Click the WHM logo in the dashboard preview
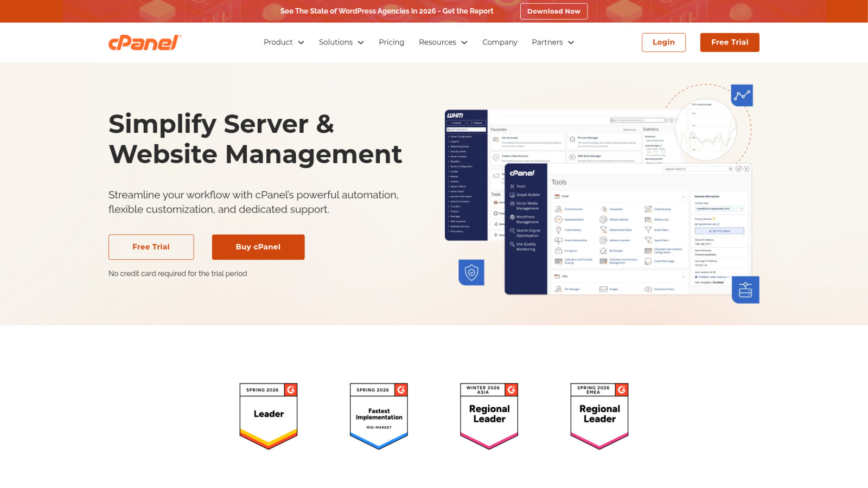The height and width of the screenshot is (488, 868). pos(455,115)
